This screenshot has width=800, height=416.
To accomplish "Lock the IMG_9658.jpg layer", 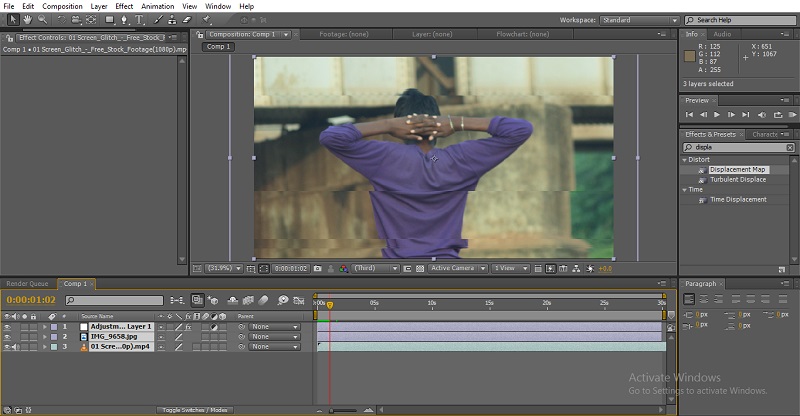I will point(33,337).
